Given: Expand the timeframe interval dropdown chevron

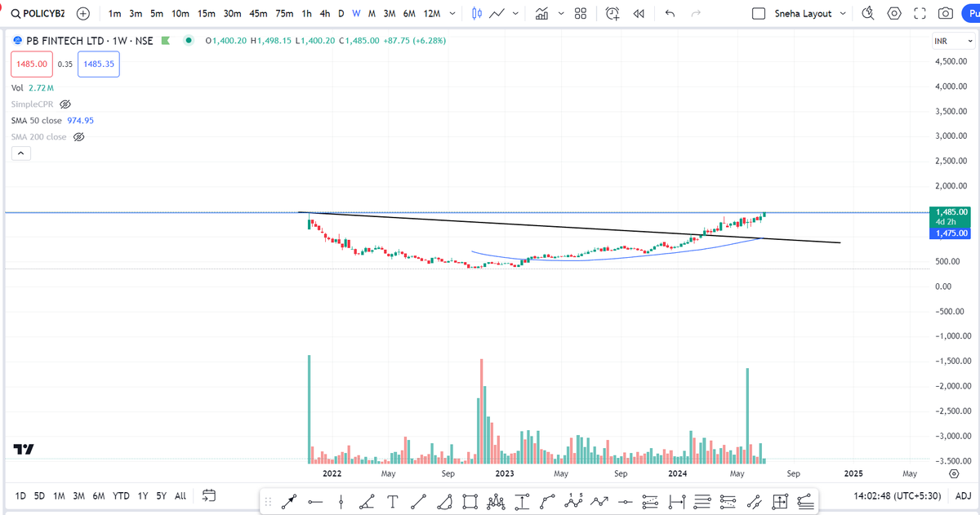Looking at the screenshot, I should (452, 14).
